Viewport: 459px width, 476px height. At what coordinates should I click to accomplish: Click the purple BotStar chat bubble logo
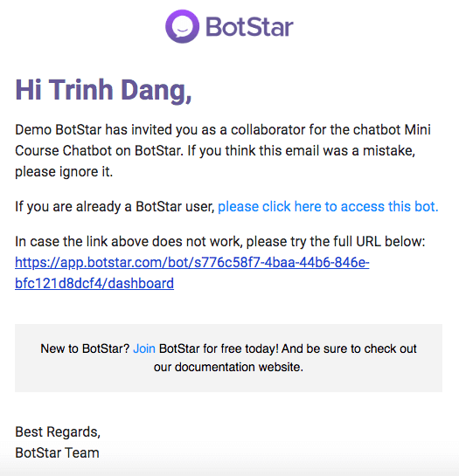click(183, 26)
